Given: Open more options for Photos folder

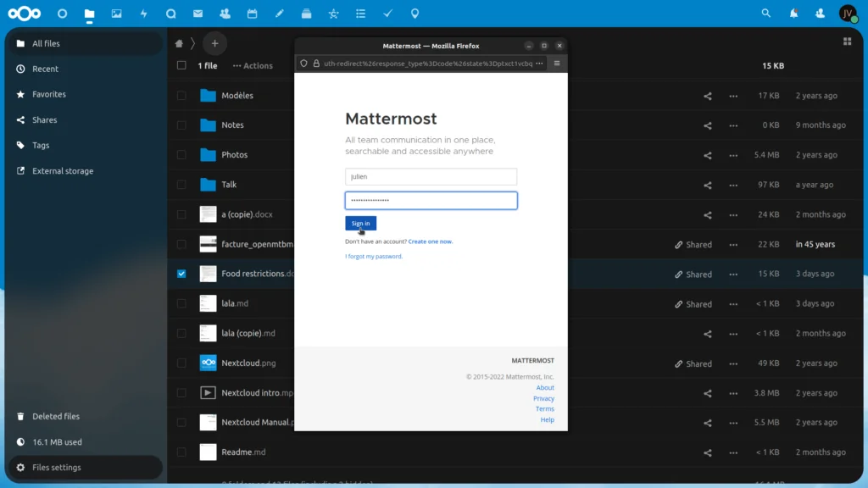Looking at the screenshot, I should pos(733,156).
